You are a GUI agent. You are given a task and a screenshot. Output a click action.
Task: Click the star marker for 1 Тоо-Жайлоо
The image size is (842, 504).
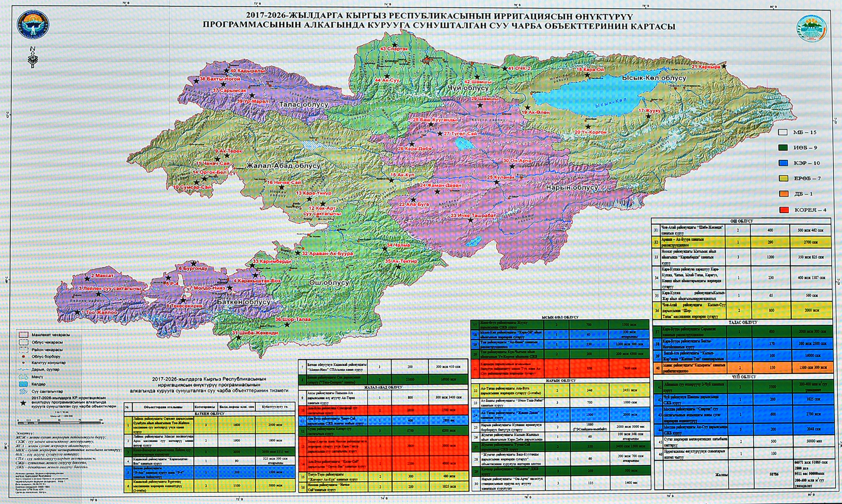(78, 312)
